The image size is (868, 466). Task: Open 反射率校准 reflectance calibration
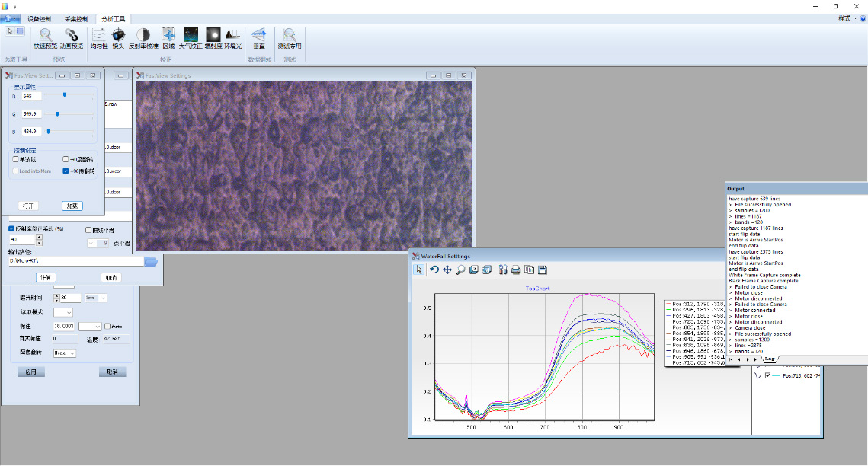143,36
